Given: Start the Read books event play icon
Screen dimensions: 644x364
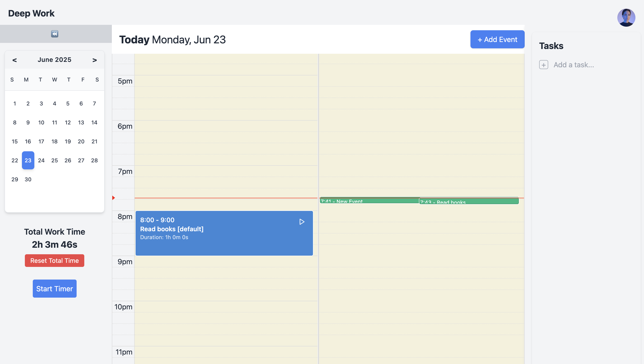Looking at the screenshot, I should pos(302,222).
